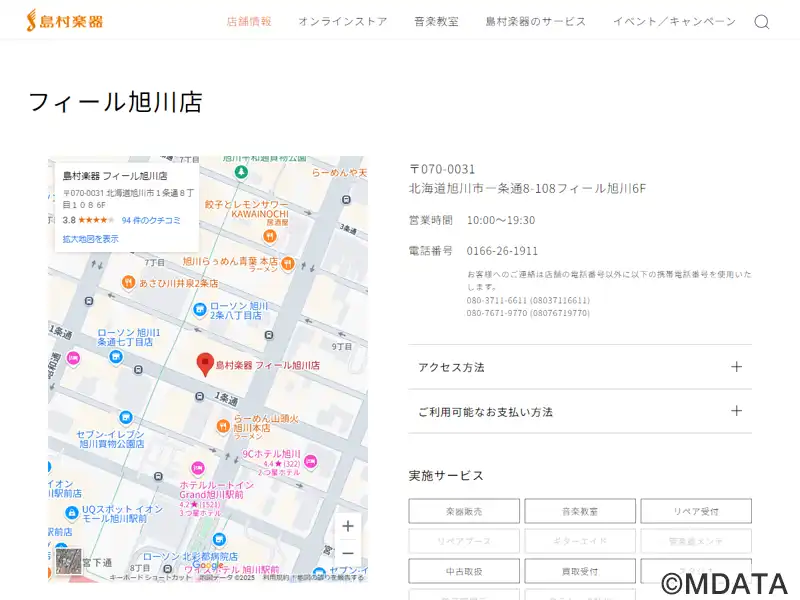The image size is (800, 600).
Task: Open the 94 件のクチコミ reviews link
Action: tap(151, 220)
